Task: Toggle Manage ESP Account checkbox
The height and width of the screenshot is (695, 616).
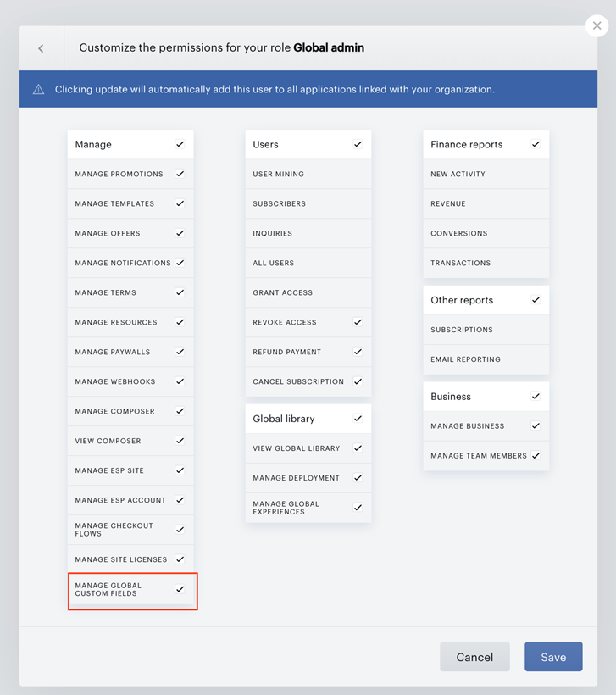Action: pyautogui.click(x=180, y=500)
